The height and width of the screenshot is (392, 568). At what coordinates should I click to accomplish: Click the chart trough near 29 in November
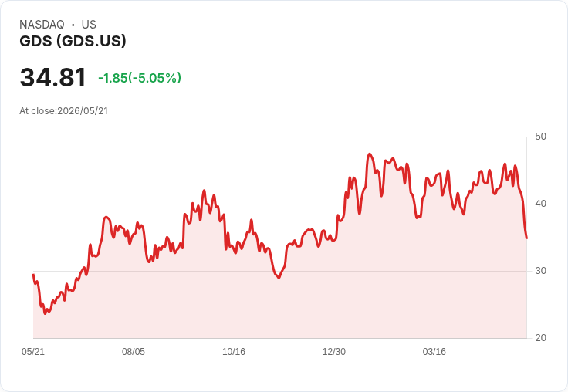click(x=279, y=278)
